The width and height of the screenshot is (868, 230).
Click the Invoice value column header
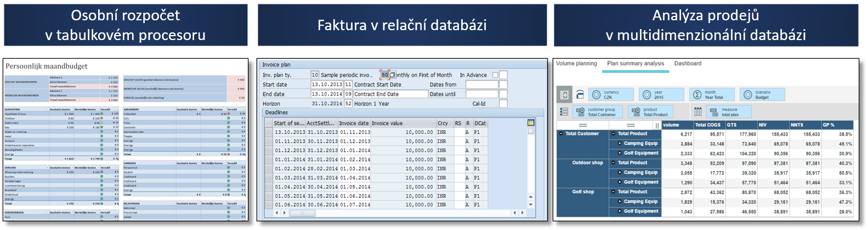pos(387,123)
